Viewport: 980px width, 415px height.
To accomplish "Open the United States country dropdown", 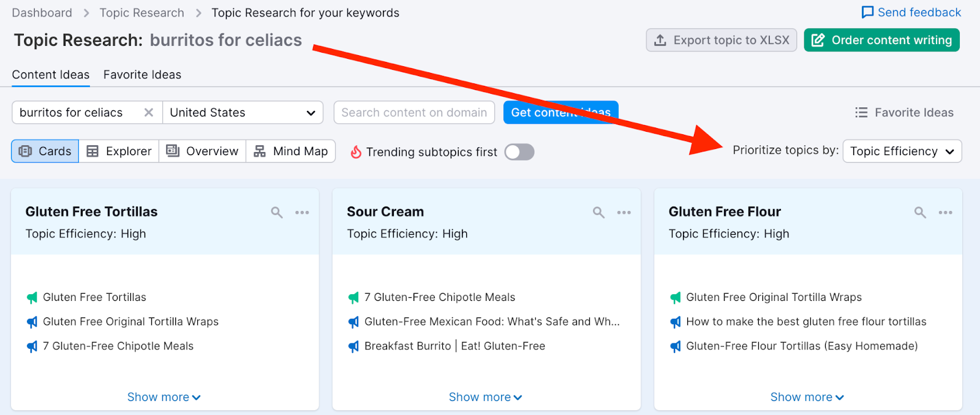I will point(243,113).
